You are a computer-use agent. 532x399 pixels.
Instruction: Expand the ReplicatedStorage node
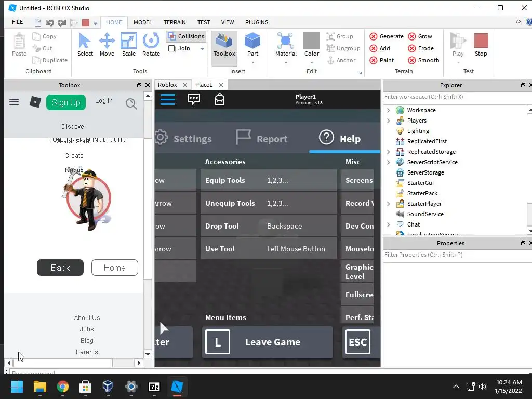click(x=389, y=152)
